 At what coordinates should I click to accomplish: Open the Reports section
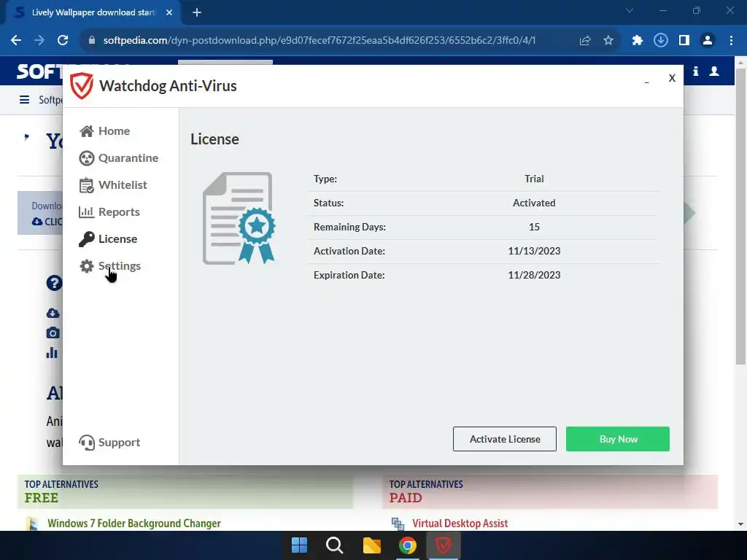pyautogui.click(x=109, y=212)
